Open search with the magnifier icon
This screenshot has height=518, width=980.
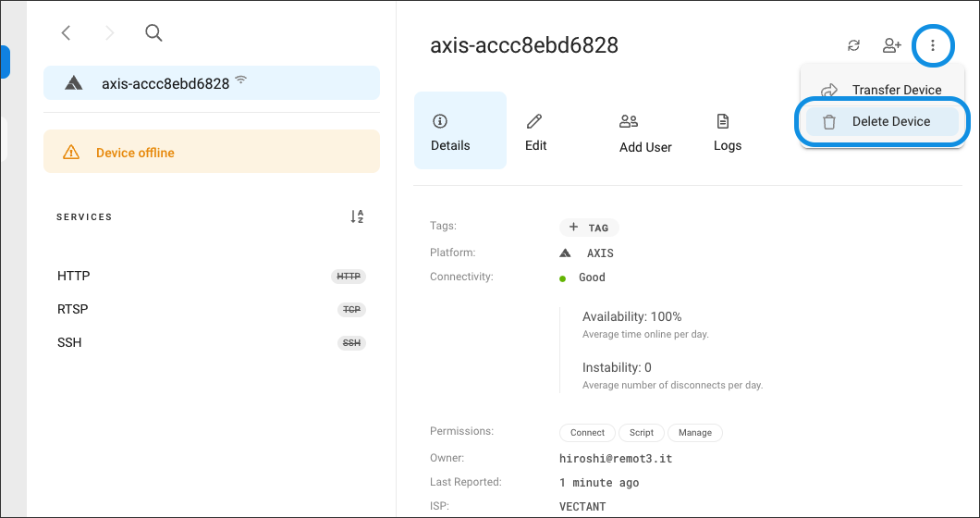[153, 32]
